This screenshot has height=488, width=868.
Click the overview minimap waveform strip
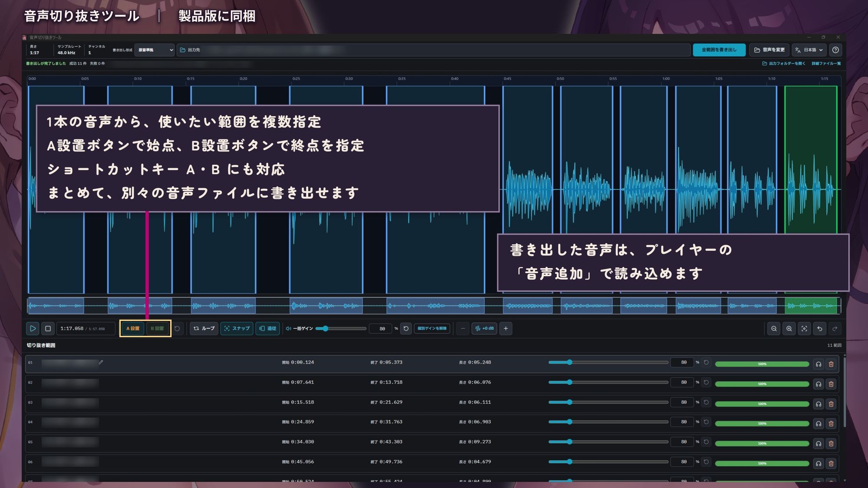[434, 306]
